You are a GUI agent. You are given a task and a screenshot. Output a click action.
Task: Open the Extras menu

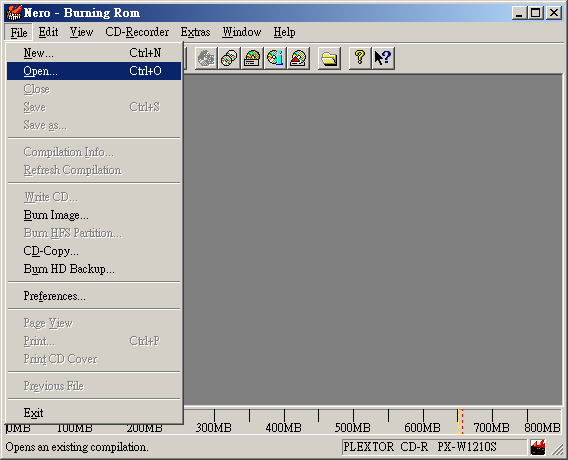196,32
